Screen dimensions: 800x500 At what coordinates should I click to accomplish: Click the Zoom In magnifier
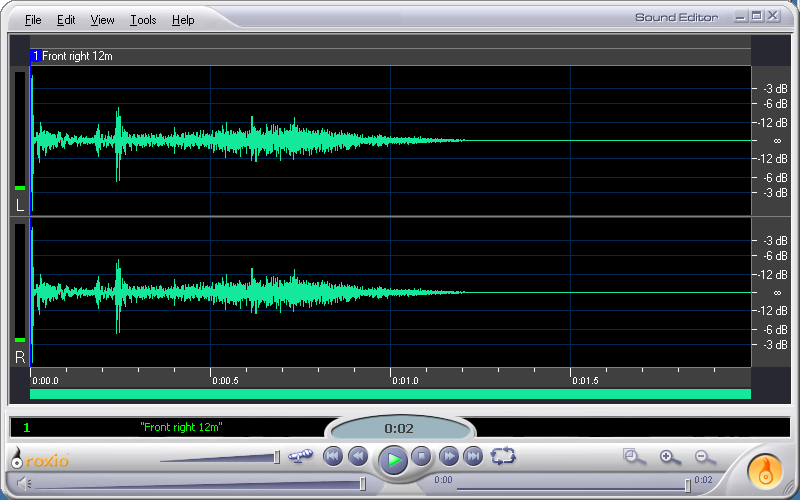click(x=669, y=457)
